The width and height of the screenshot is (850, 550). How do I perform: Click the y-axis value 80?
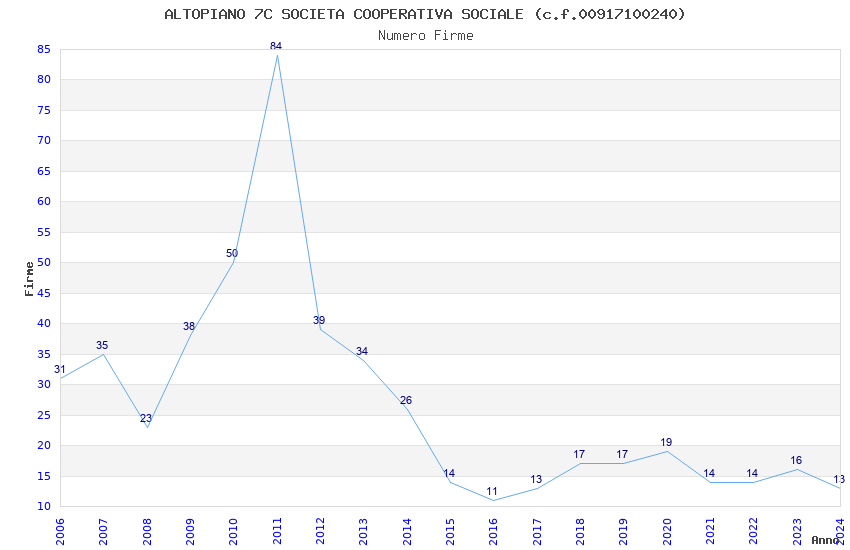[44, 80]
